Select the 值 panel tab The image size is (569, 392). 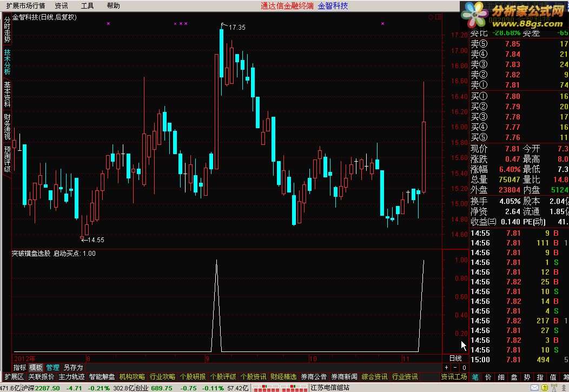(x=553, y=377)
